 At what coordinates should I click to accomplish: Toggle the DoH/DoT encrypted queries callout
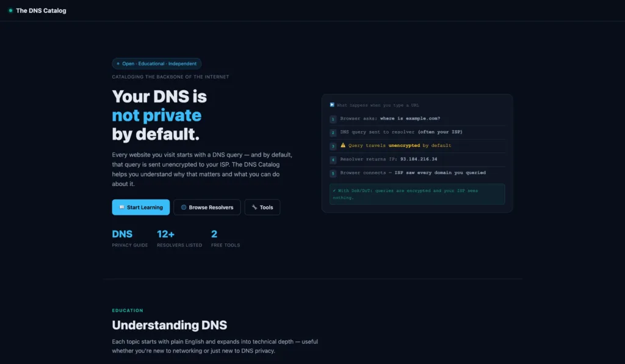pyautogui.click(x=417, y=194)
